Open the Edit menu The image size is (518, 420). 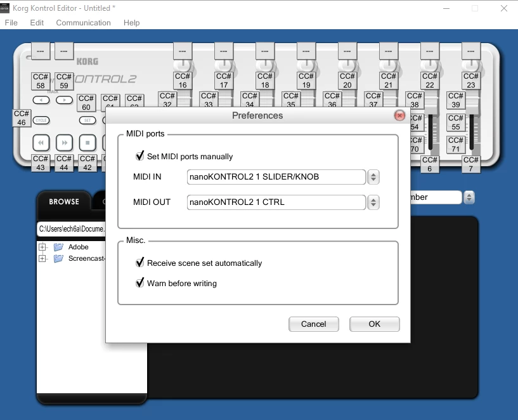(37, 23)
